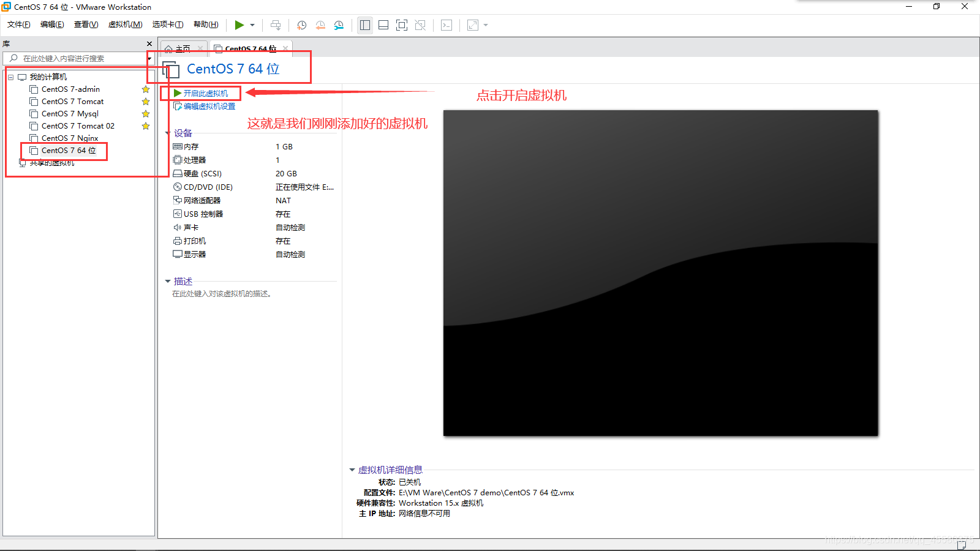
Task: Open the 文件(F) menu
Action: pos(18,24)
